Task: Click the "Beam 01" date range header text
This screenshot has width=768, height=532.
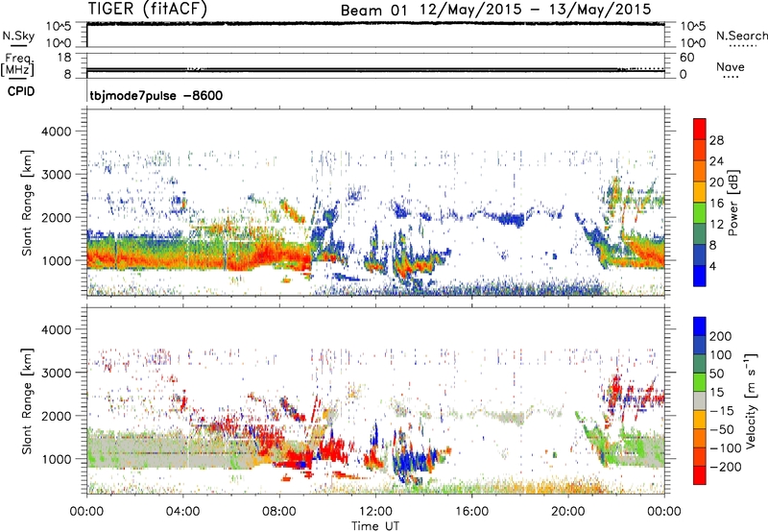Action: click(495, 10)
